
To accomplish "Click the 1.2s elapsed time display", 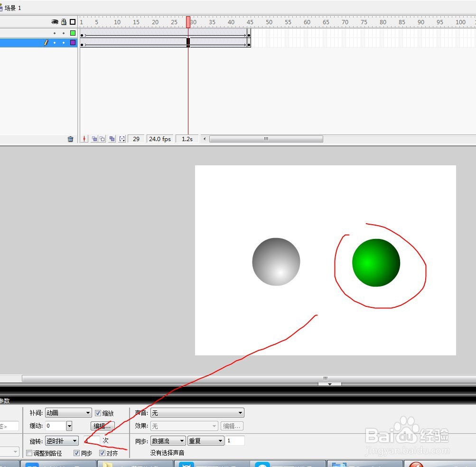I will 187,139.
